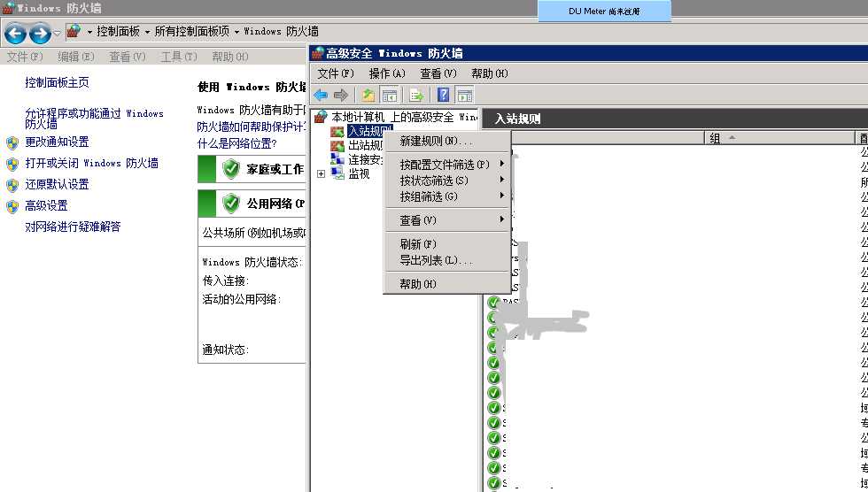Click the 连接安全 computers icon in tree
868x492 pixels.
click(x=337, y=159)
